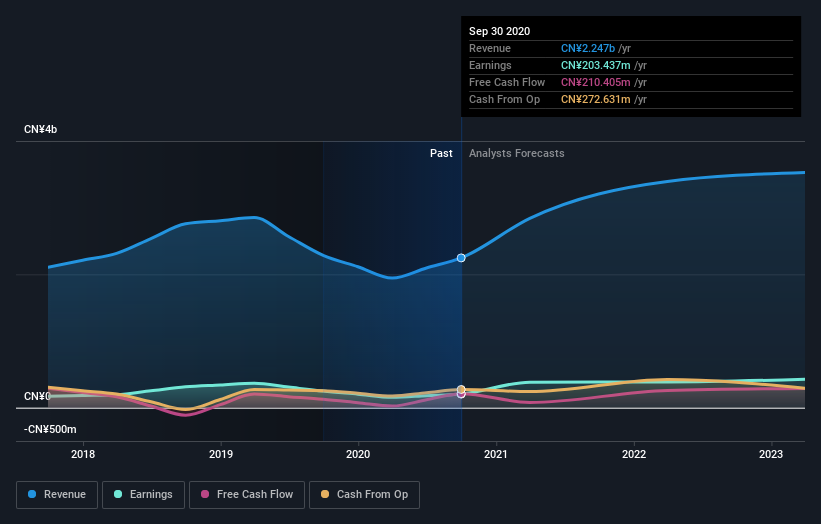Click the pink Free Cash Flow legend dot

[205, 494]
